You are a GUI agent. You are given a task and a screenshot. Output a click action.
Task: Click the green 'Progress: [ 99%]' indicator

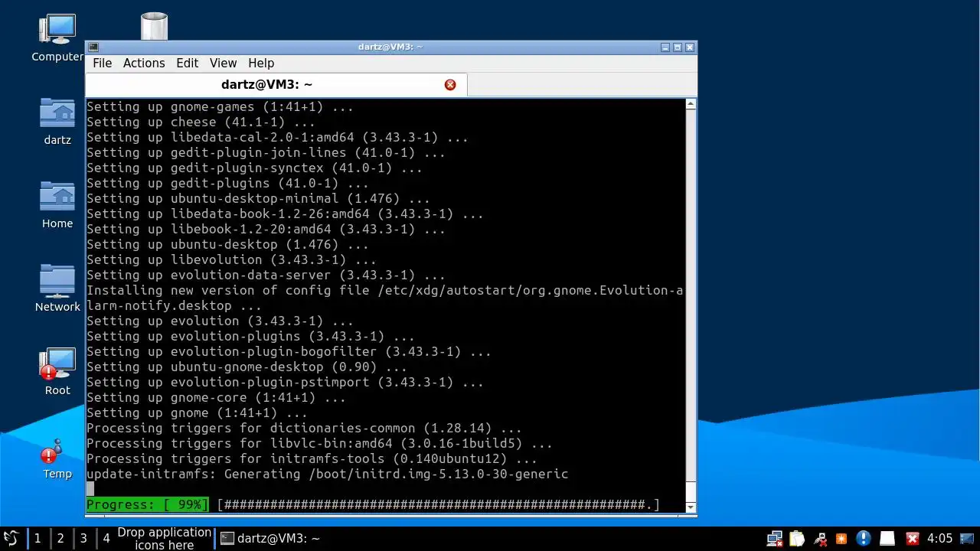[147, 504]
